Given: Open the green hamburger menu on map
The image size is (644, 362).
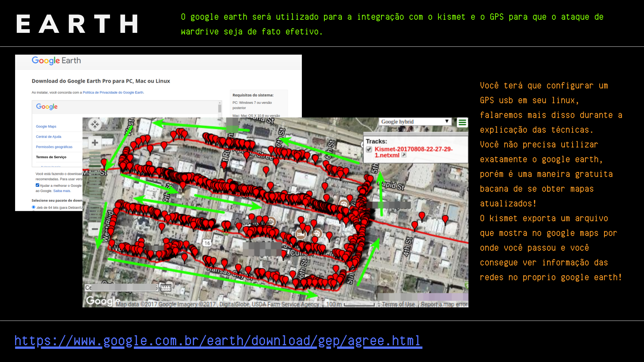Looking at the screenshot, I should click(x=462, y=122).
